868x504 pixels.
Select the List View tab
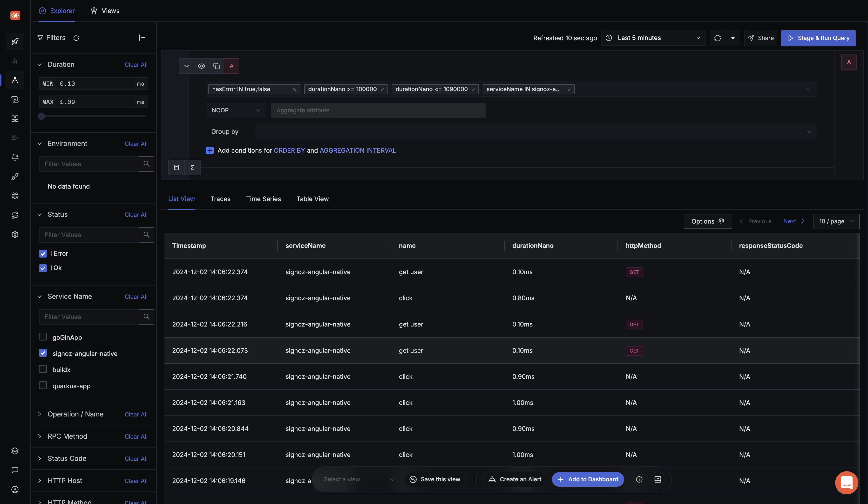[182, 199]
